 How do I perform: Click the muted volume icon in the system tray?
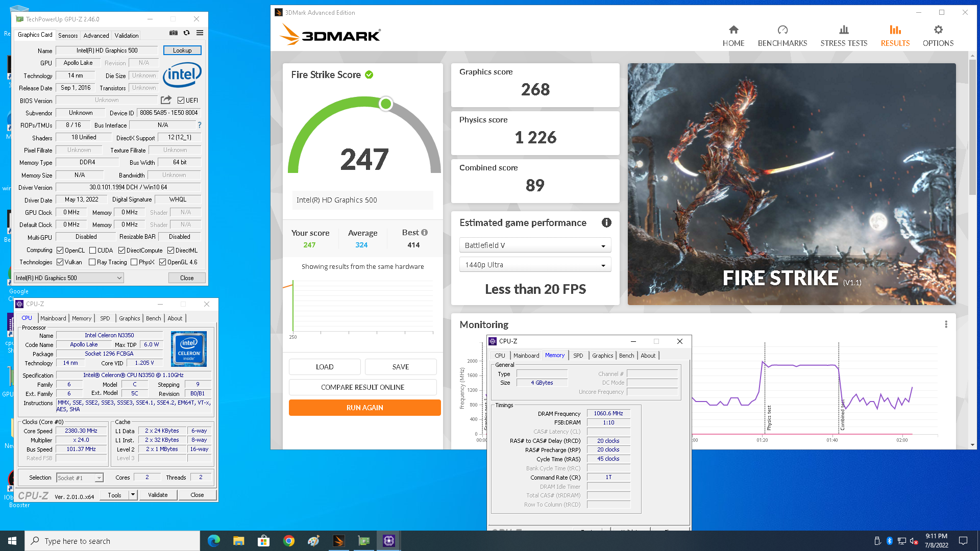coord(914,541)
